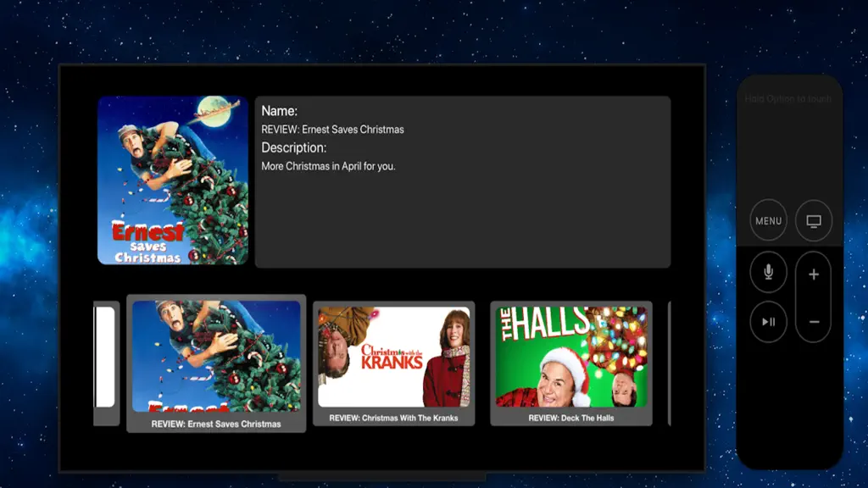
Task: Choose the Deck The Halls review card
Action: coord(570,363)
